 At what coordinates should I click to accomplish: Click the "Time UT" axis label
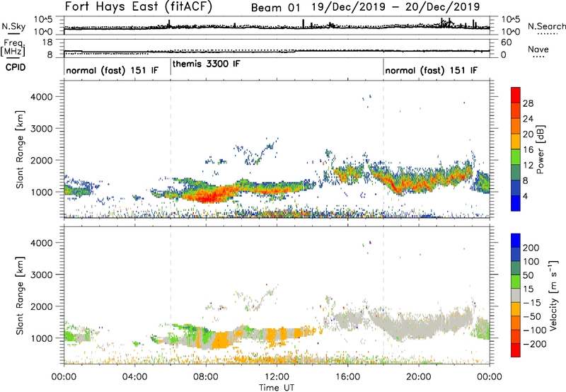pyautogui.click(x=277, y=388)
